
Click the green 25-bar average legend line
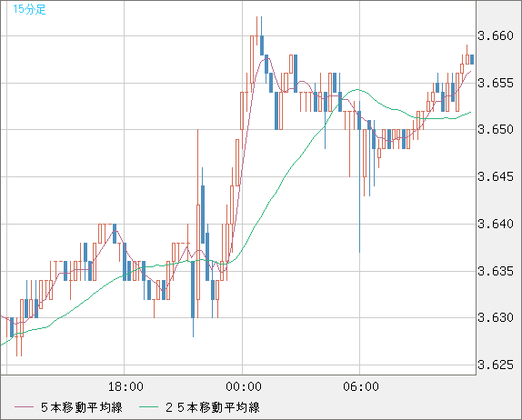[148, 407]
